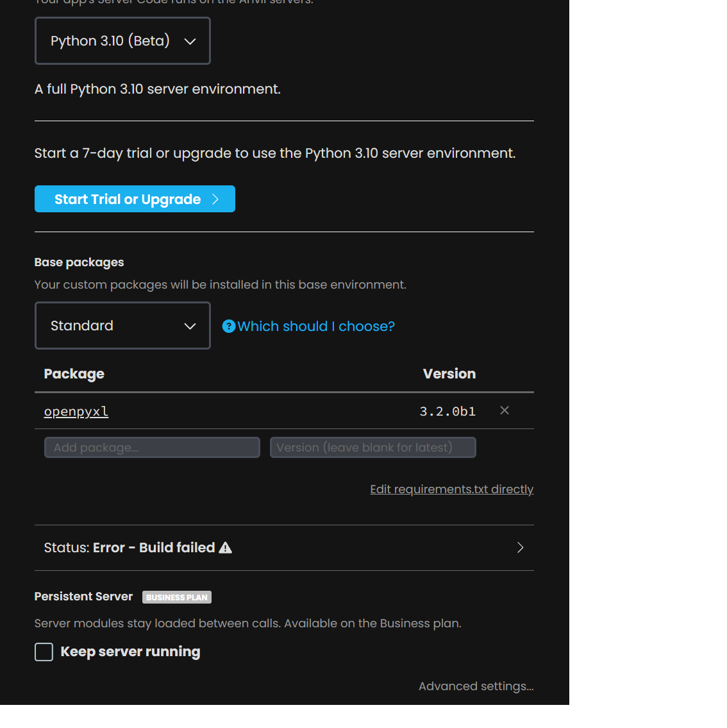
Task: Open the openpyxl package link
Action: [x=76, y=411]
